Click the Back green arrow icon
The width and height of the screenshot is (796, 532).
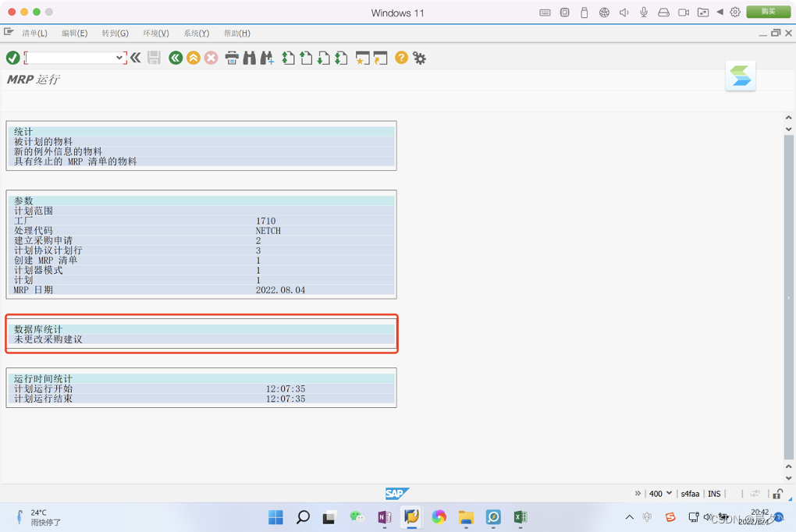[175, 57]
